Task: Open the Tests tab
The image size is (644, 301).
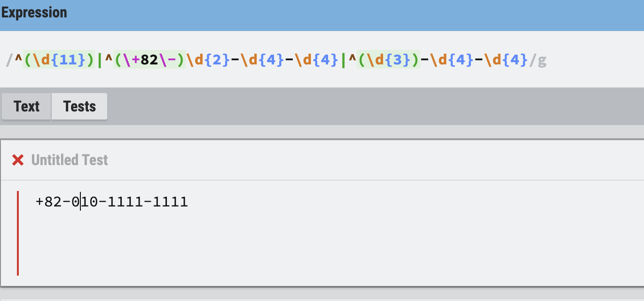Action: 79,107
